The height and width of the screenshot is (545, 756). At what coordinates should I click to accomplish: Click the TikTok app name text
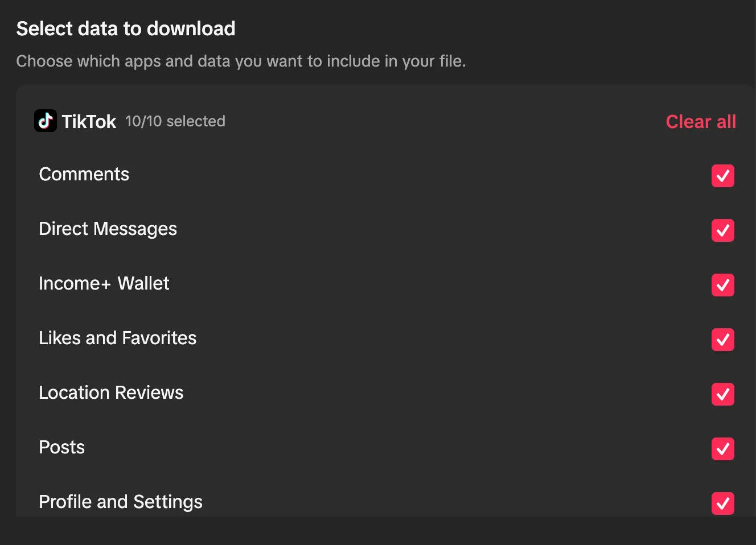89,121
